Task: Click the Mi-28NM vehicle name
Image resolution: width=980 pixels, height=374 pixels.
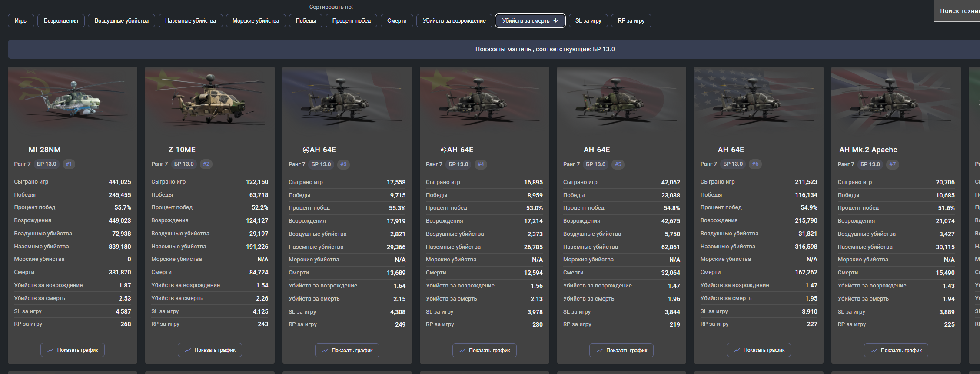Action: [44, 150]
